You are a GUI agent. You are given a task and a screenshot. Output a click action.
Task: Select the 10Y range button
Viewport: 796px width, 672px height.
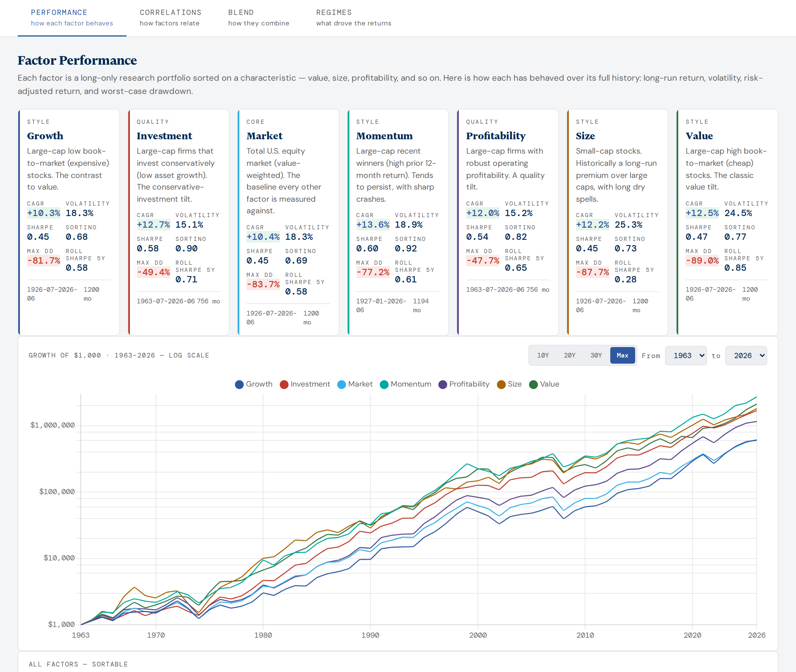point(543,355)
